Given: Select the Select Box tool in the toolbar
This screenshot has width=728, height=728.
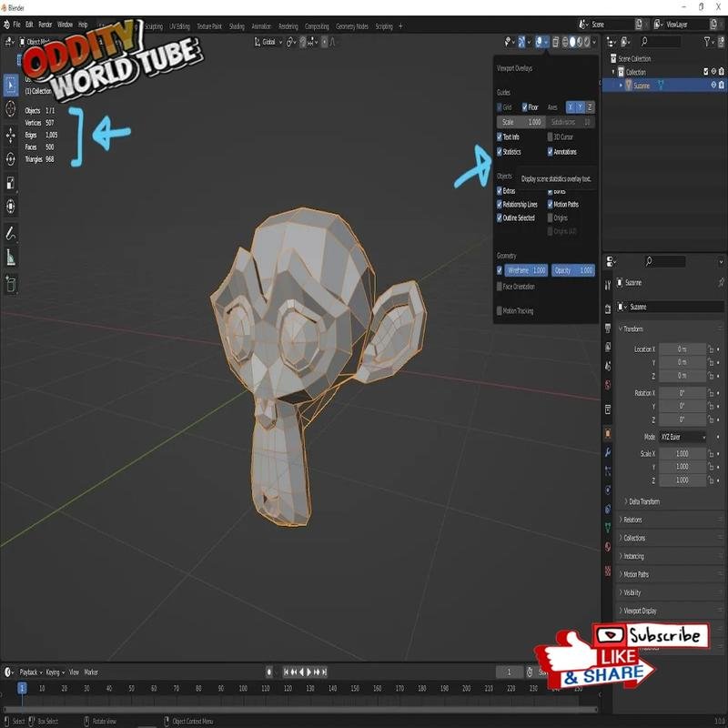Looking at the screenshot, I should pos(11,86).
